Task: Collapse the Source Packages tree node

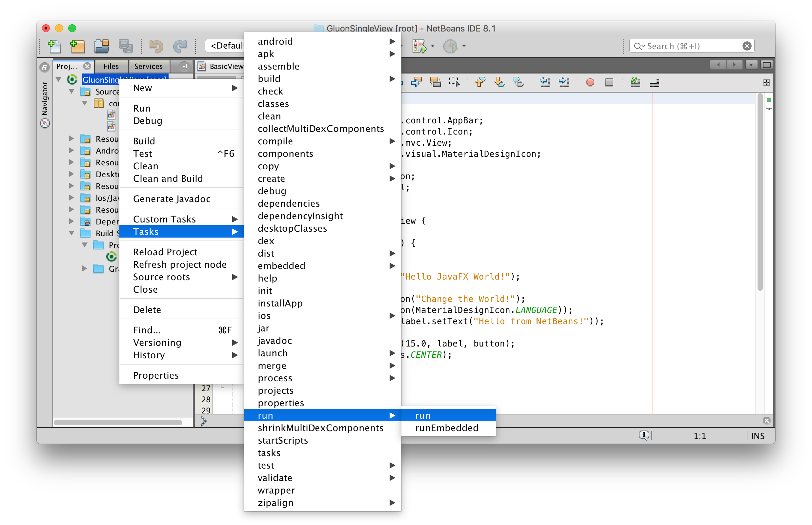Action: pos(71,91)
